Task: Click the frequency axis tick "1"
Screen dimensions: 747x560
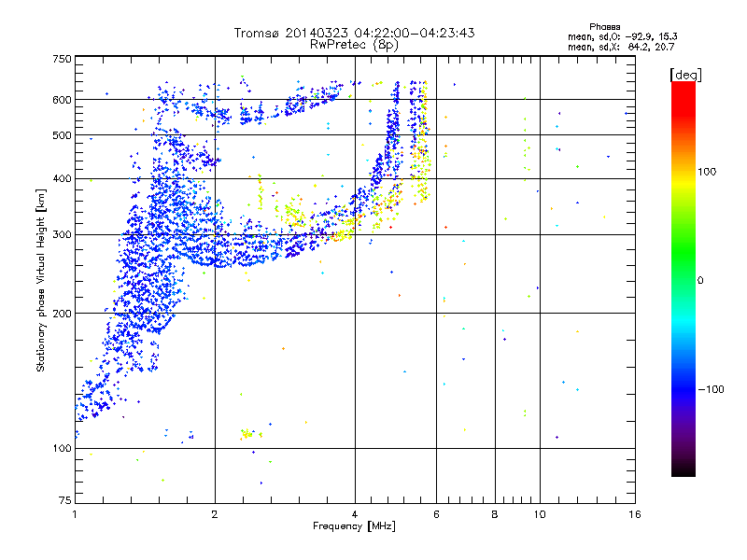Action: (x=75, y=514)
